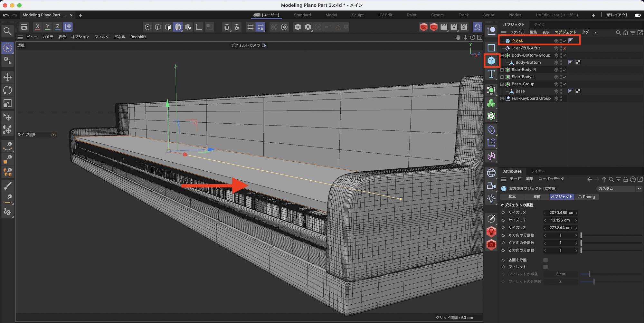Toggle the 新レイアウト switch
644x323 pixels.
(x=637, y=15)
